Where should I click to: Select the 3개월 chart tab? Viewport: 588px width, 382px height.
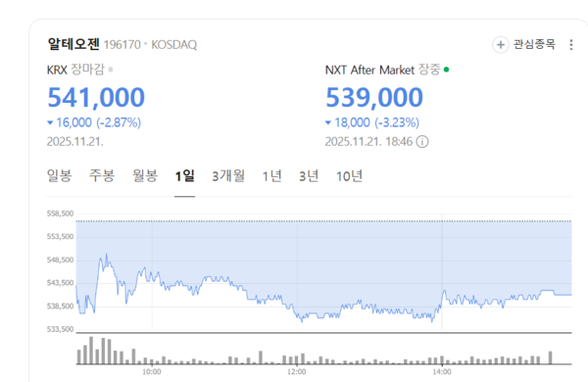[228, 175]
